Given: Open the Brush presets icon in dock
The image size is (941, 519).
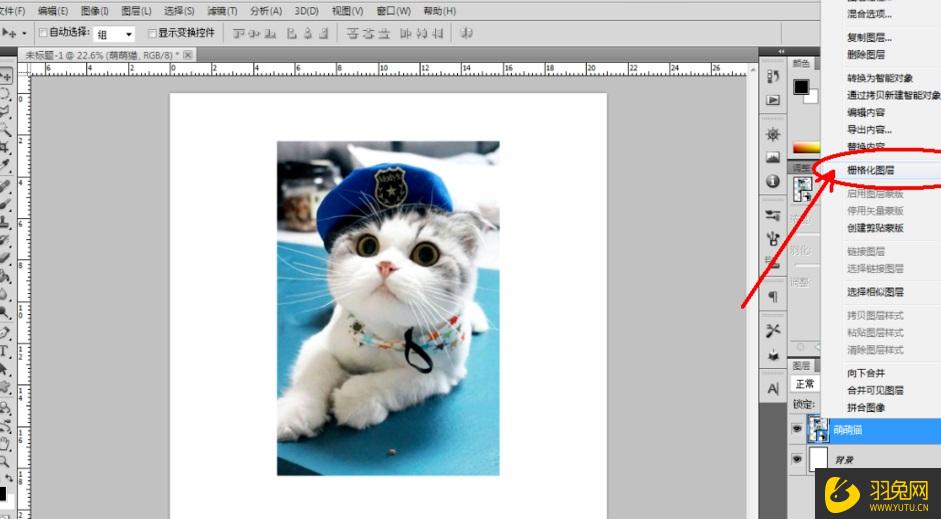Looking at the screenshot, I should tap(773, 215).
